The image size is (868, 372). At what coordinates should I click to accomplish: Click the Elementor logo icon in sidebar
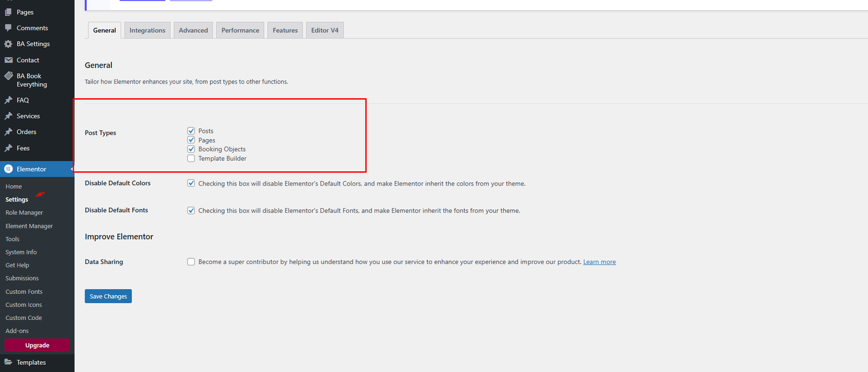coord(8,169)
